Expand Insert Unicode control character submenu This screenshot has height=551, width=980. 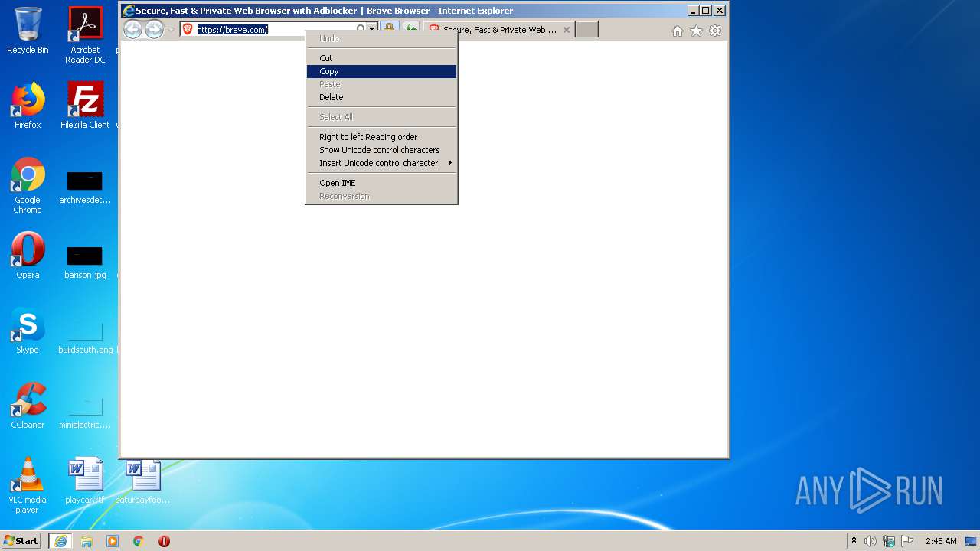(381, 163)
